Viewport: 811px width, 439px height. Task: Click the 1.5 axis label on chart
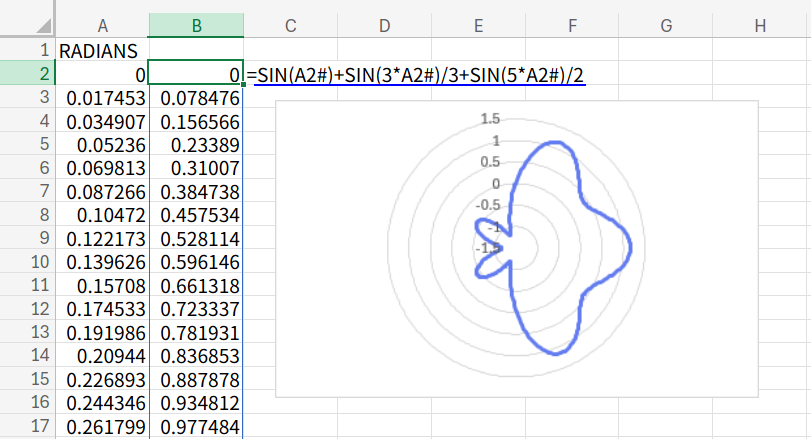(489, 119)
